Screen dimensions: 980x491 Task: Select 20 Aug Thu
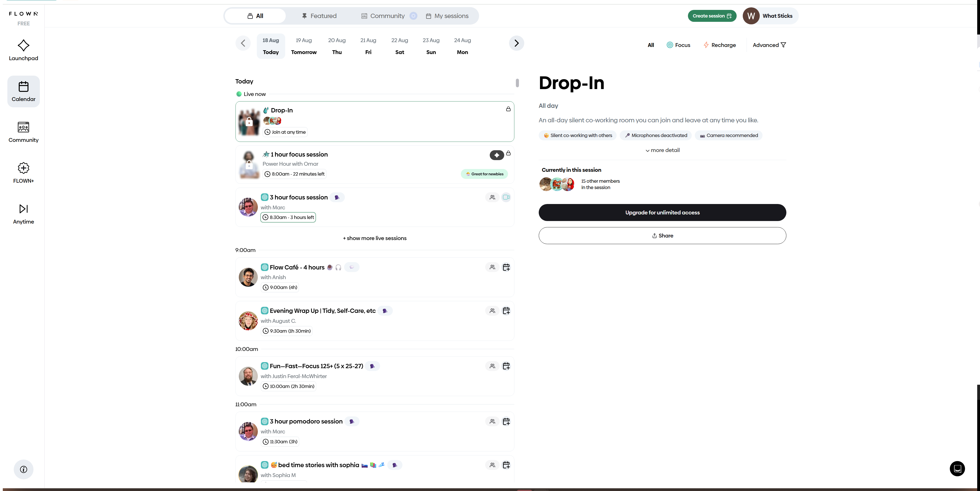tap(337, 46)
